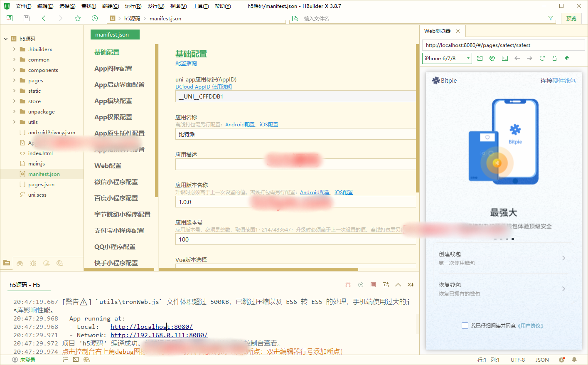This screenshot has width=588, height=365.
Task: Click the bookmark star icon
Action: point(78,18)
